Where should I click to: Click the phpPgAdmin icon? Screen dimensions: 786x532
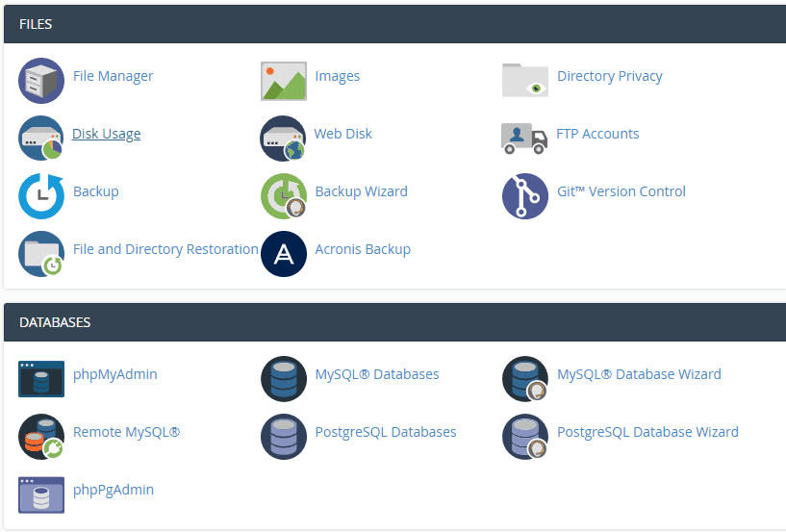click(x=41, y=494)
